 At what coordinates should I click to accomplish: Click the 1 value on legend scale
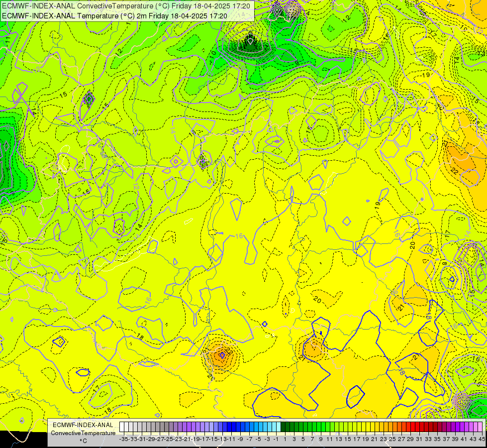[285, 439]
